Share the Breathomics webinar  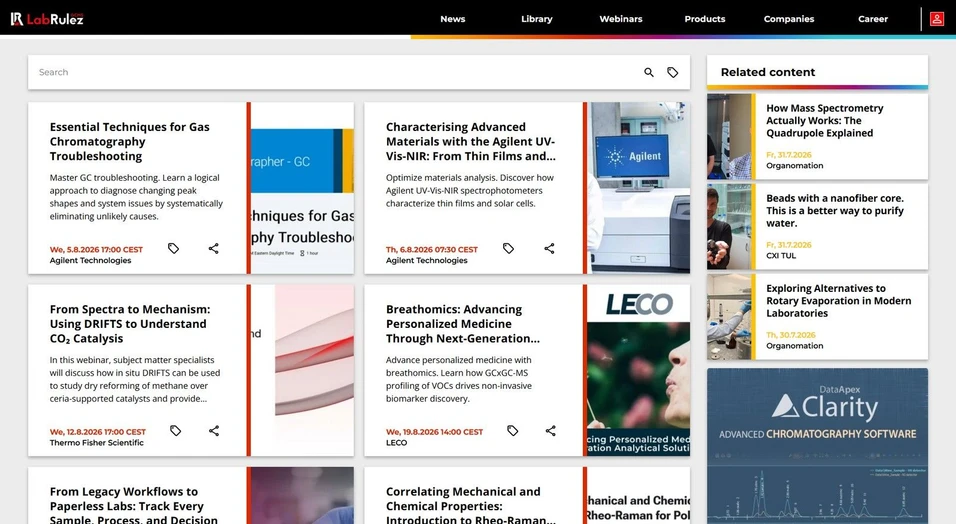(x=551, y=431)
